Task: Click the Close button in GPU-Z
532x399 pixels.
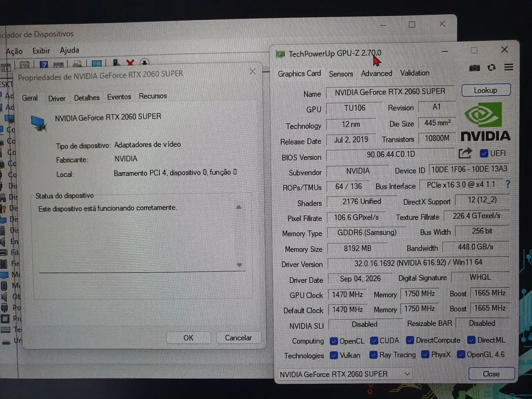Action: (491, 374)
